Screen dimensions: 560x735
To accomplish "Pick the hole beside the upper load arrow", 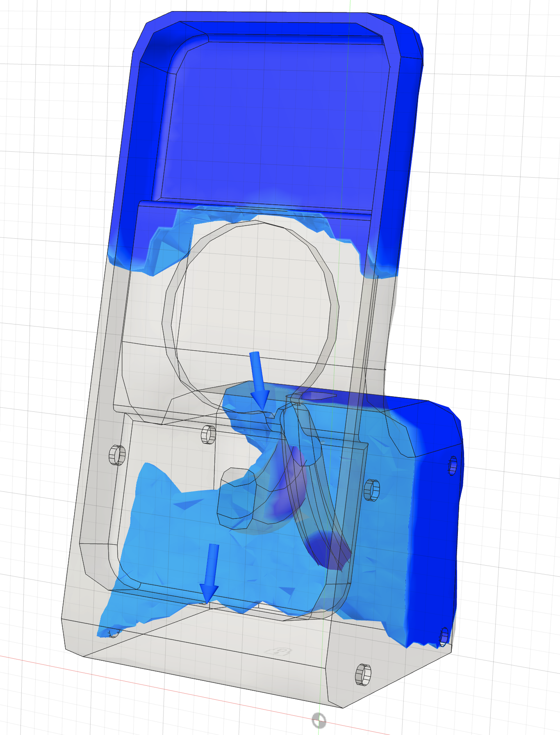I will pos(208,434).
